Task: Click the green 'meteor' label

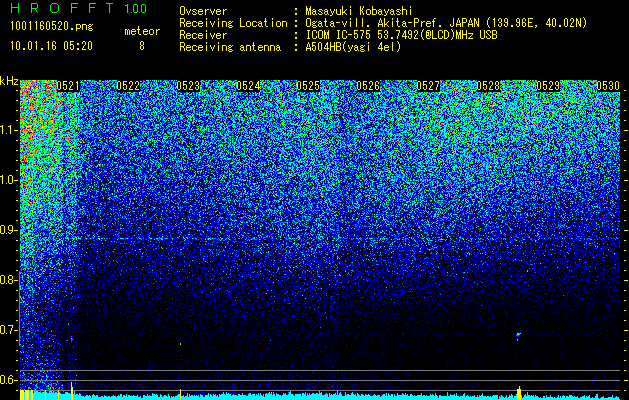Action: [x=142, y=31]
